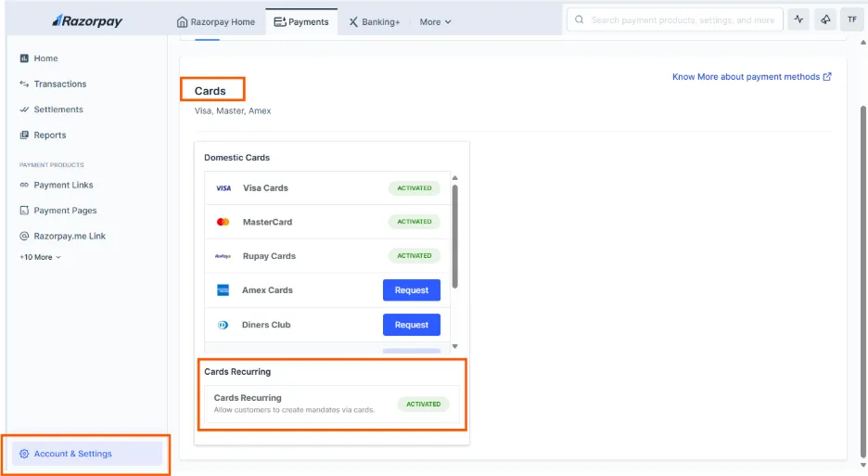Open Reports in the sidebar
868x476 pixels.
(50, 135)
